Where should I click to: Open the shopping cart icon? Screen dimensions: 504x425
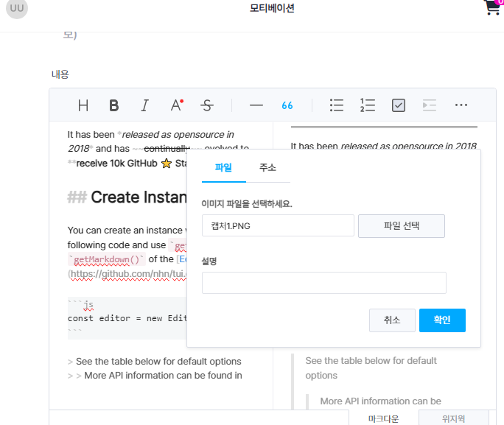click(492, 7)
